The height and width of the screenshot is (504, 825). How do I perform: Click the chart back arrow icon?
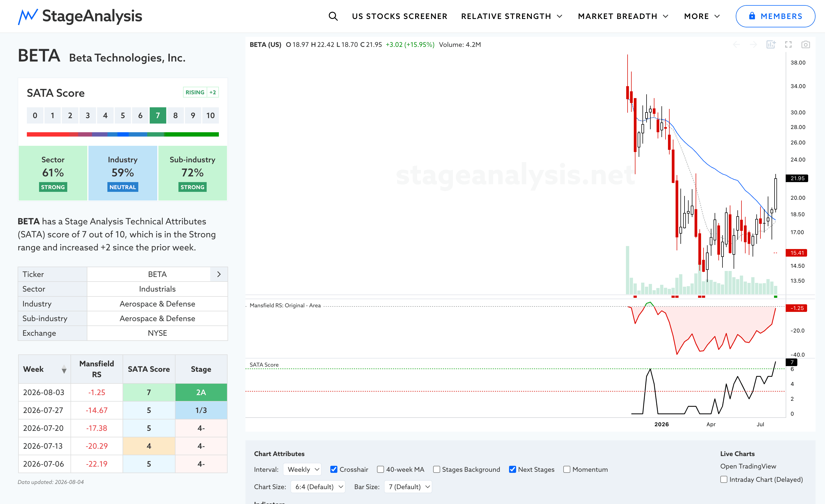(736, 44)
